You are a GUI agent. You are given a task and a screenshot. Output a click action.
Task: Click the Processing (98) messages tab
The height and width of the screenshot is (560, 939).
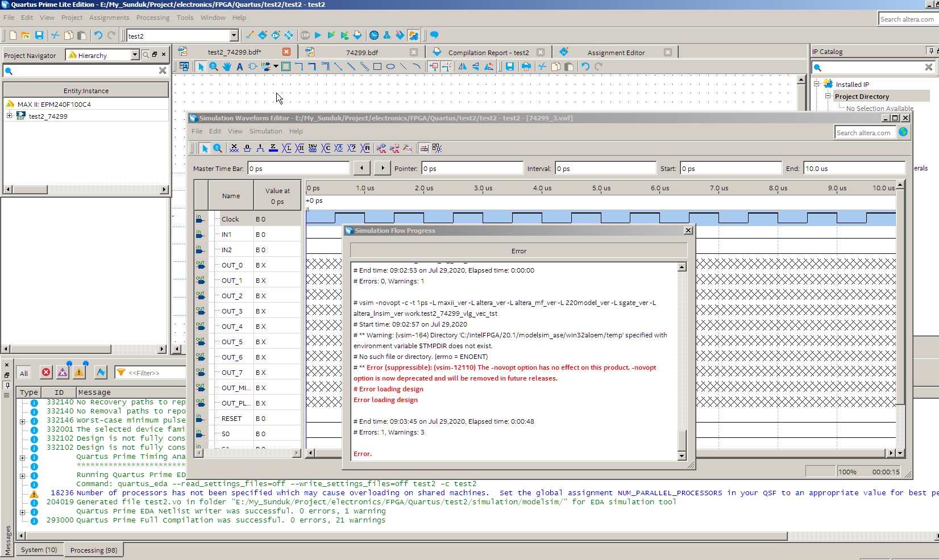(94, 550)
